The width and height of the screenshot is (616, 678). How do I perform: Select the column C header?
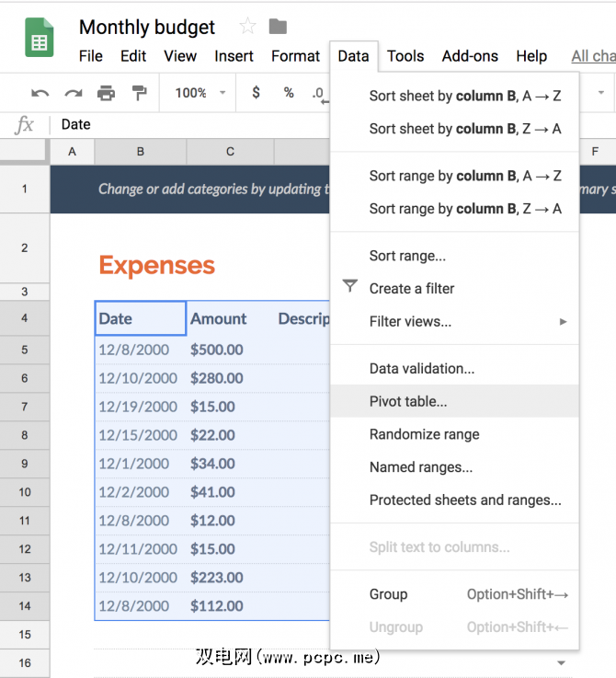(230, 152)
